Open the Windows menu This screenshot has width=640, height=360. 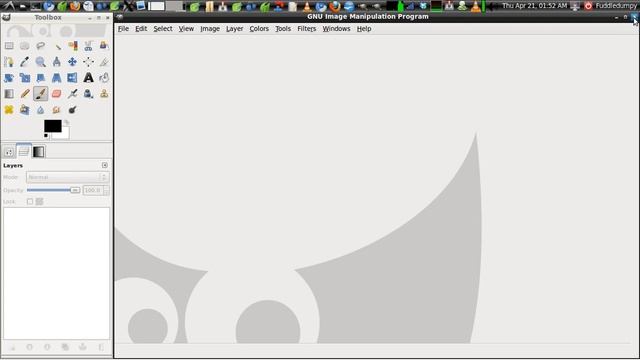point(336,29)
